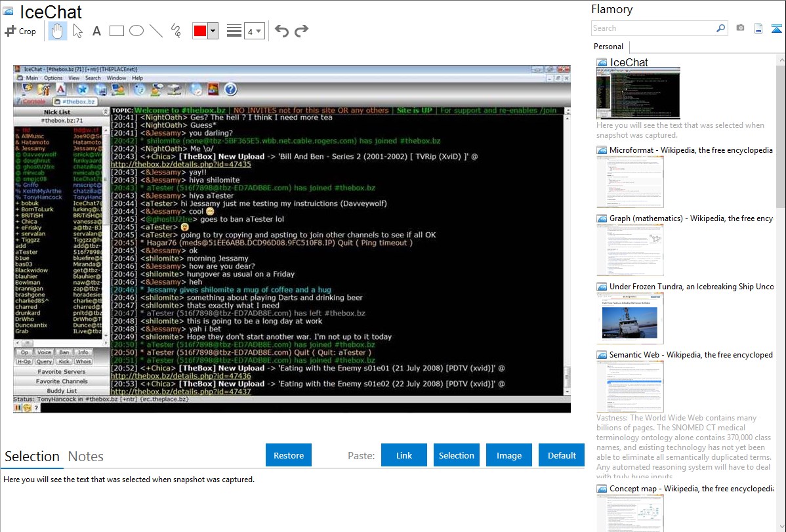The width and height of the screenshot is (786, 532).
Task: Click the Flamory sidebar vertical scrollbar
Action: click(781, 135)
